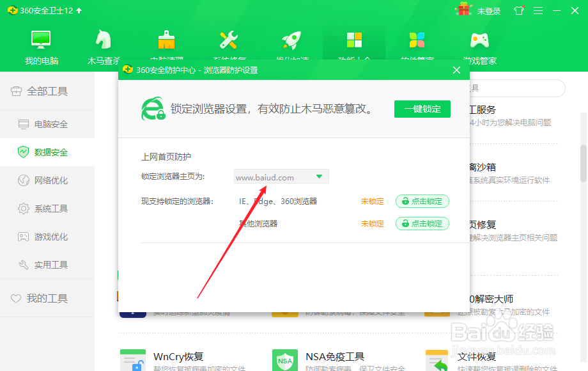This screenshot has height=371, width=588.
Task: Open the rocket optimization tab
Action: (x=291, y=44)
